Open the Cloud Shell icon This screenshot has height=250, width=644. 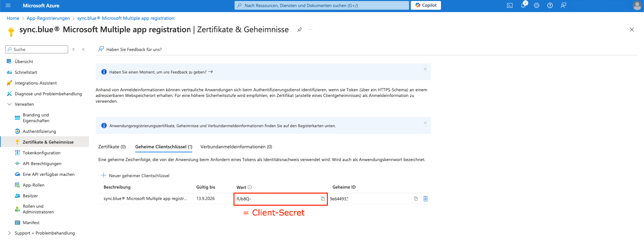click(x=510, y=5)
